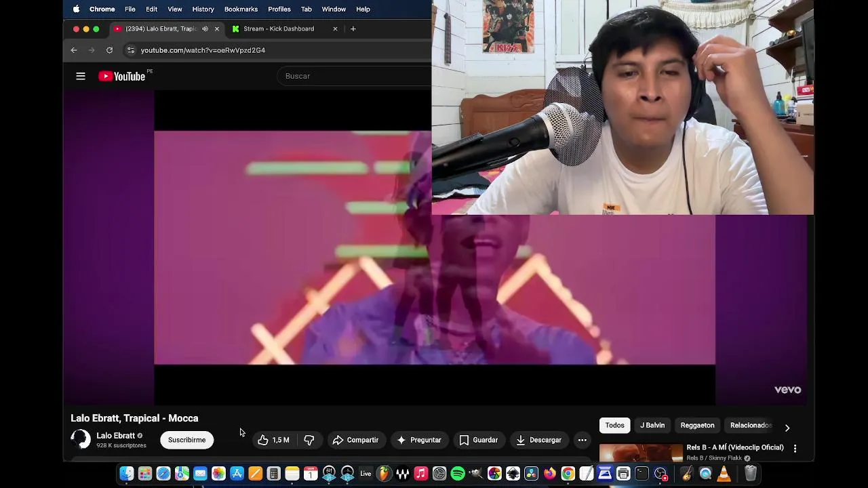868x488 pixels.
Task: Open DaVinci Resolve in the Dock
Action: (x=531, y=474)
